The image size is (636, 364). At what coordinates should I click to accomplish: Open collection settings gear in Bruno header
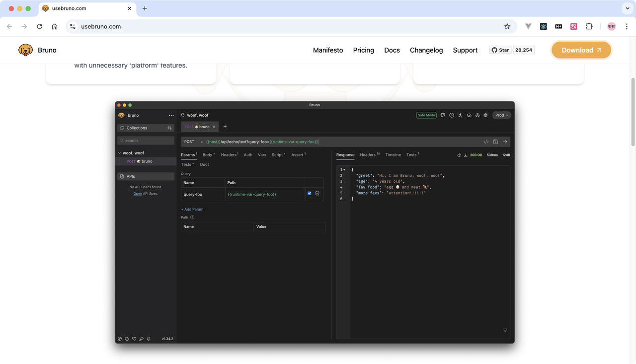tap(477, 115)
